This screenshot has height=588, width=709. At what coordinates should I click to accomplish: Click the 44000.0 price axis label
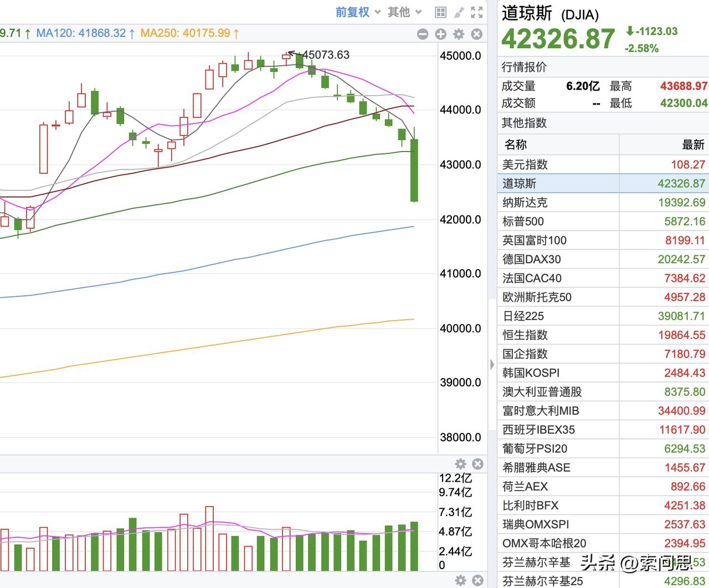point(460,110)
